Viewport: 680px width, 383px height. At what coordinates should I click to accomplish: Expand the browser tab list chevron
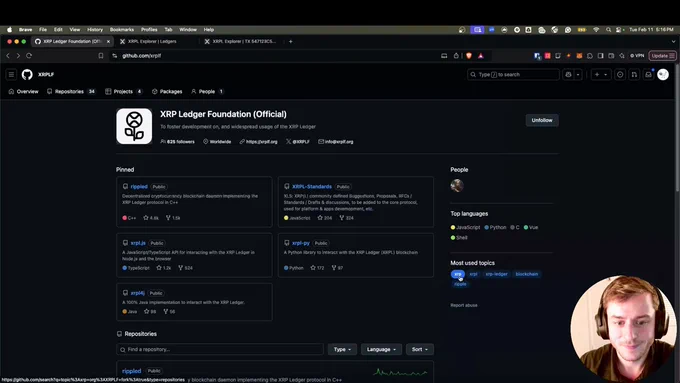point(673,42)
